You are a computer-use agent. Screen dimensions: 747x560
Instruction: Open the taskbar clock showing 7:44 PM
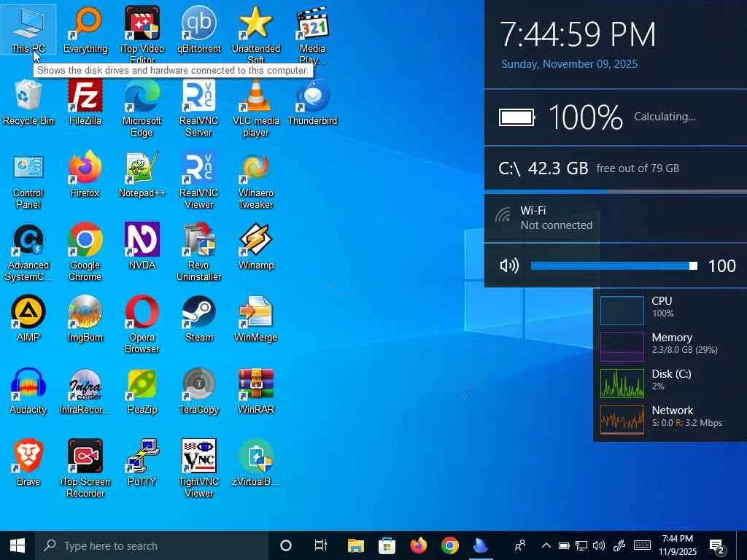coord(678,545)
